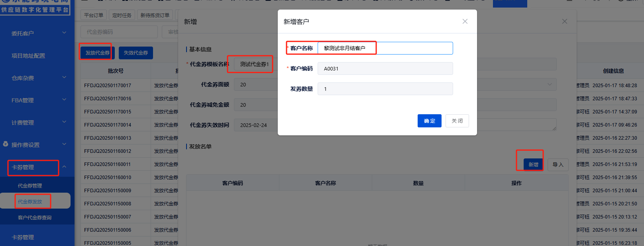Focus the 客户编码 field showing A0031

385,68
